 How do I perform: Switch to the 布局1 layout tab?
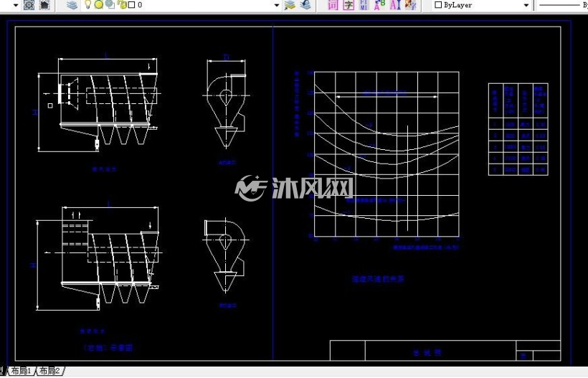[22, 371]
